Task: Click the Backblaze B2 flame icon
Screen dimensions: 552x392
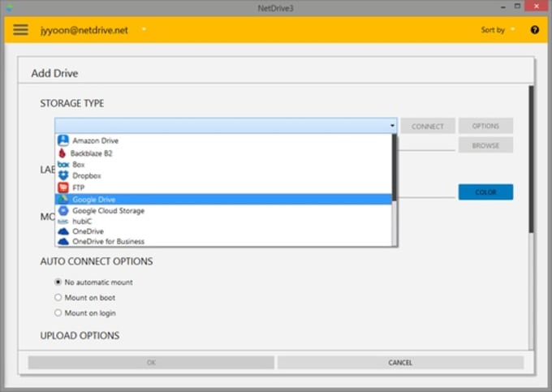Action: 63,153
